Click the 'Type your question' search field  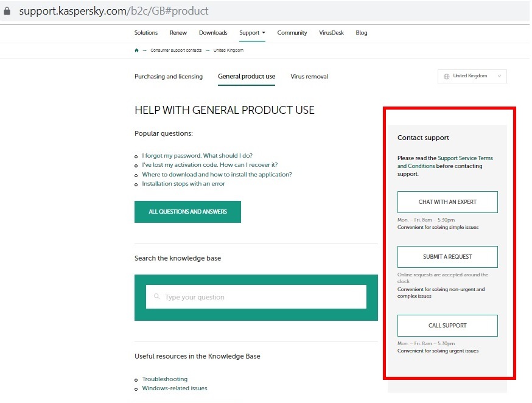[256, 297]
